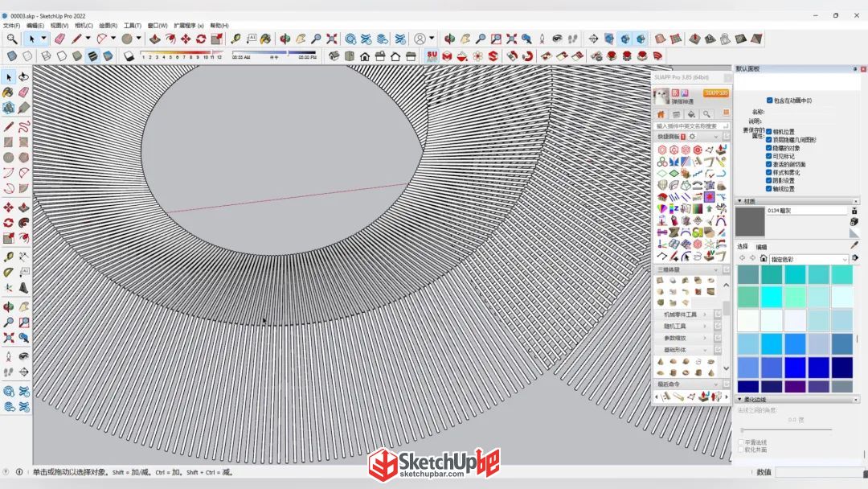Open the search magnifier tool
The width and height of the screenshot is (868, 489).
tap(11, 39)
